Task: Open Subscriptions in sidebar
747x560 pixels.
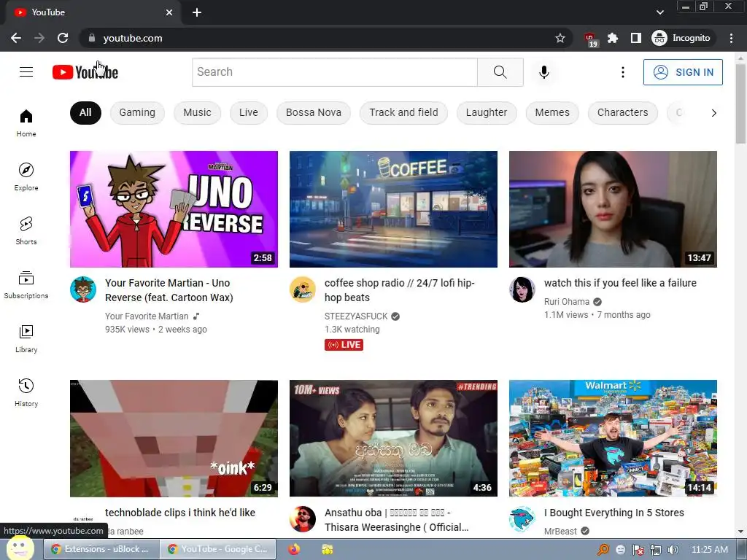Action: (26, 284)
